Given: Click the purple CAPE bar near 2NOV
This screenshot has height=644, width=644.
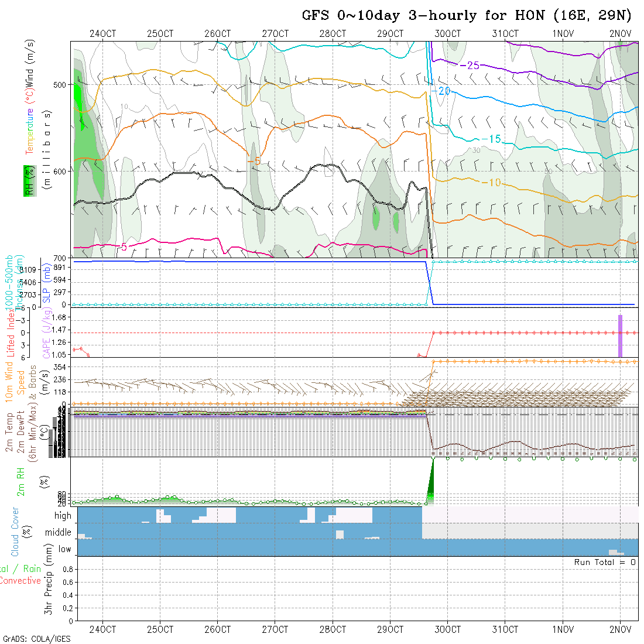Looking at the screenshot, I should coord(620,335).
